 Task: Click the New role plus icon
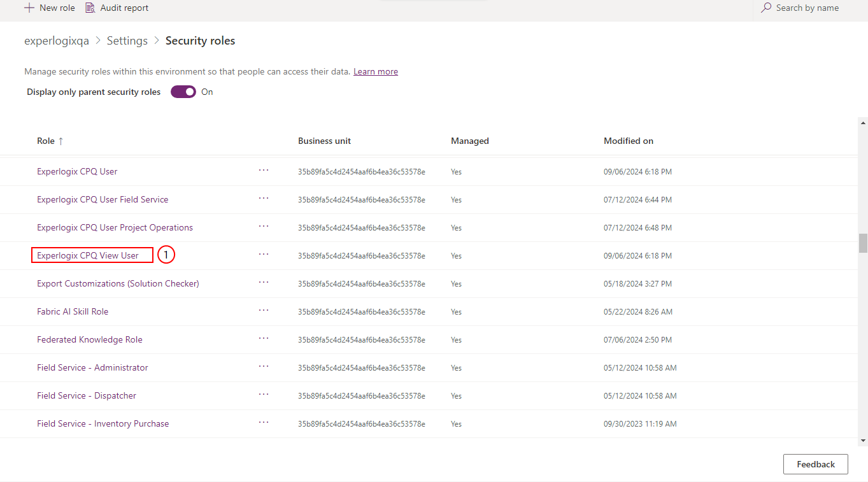[x=29, y=8]
